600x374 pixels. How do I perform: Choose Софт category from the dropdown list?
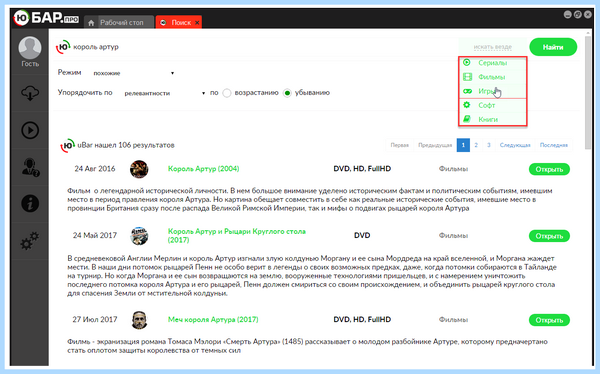point(493,105)
